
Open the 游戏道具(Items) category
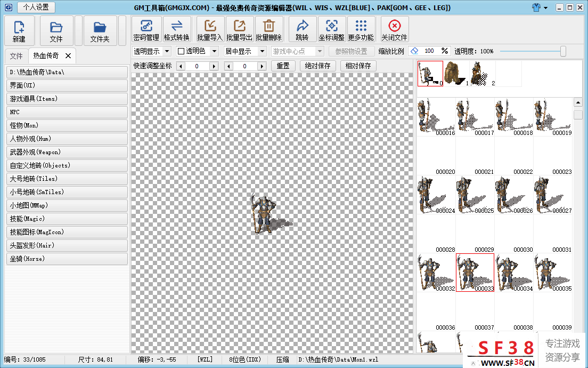[x=67, y=99]
